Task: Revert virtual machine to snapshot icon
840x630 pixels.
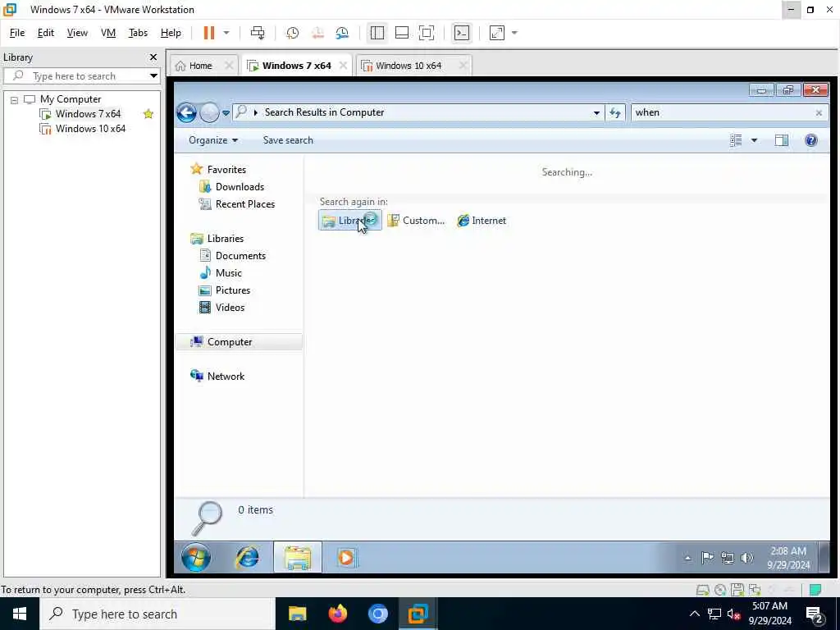Action: [x=317, y=33]
